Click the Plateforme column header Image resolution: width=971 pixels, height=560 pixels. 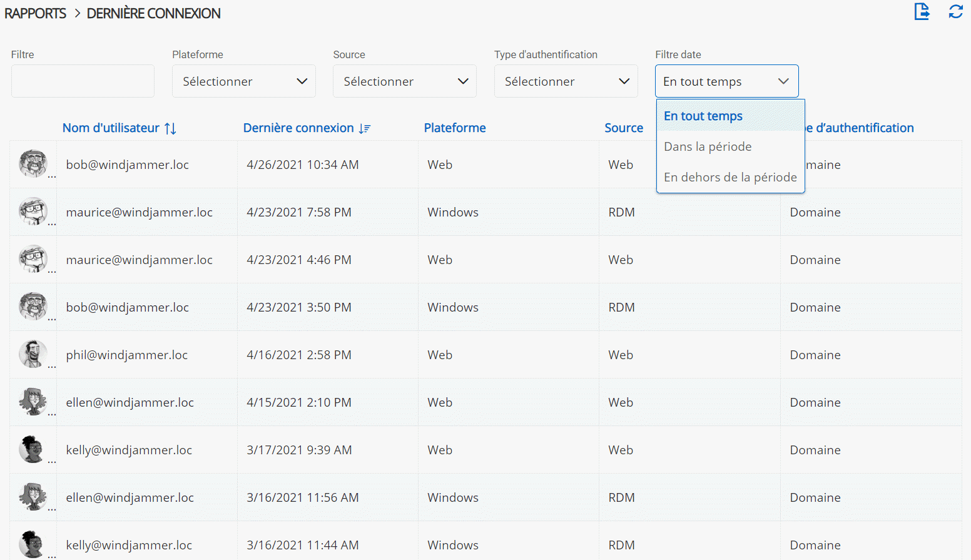pos(455,128)
